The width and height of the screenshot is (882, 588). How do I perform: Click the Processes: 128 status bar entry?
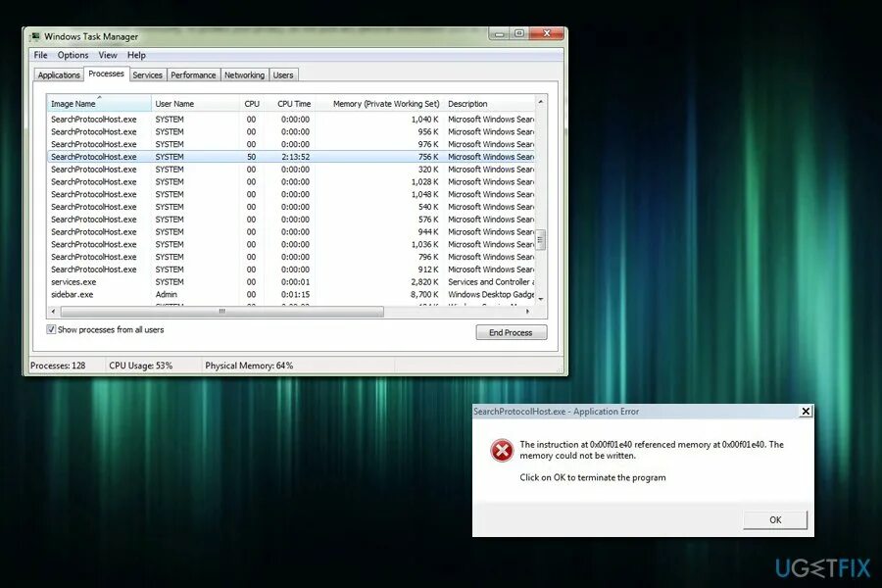click(58, 366)
